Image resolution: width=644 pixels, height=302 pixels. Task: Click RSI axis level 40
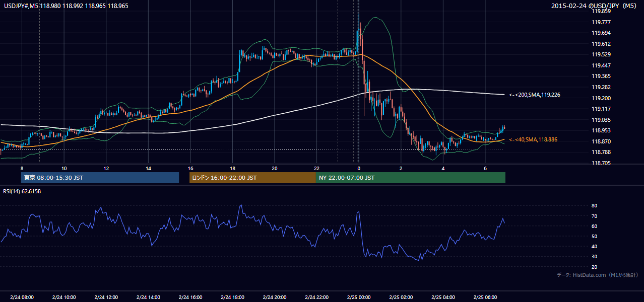(x=594, y=247)
